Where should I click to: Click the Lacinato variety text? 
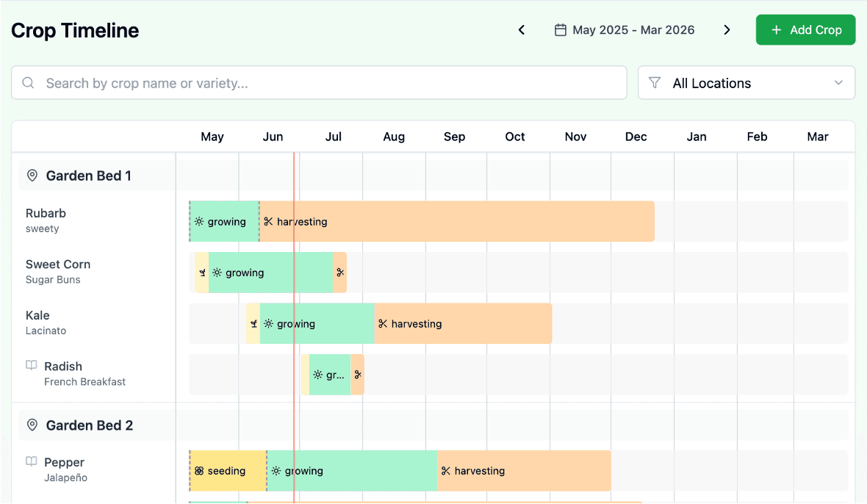coord(46,331)
